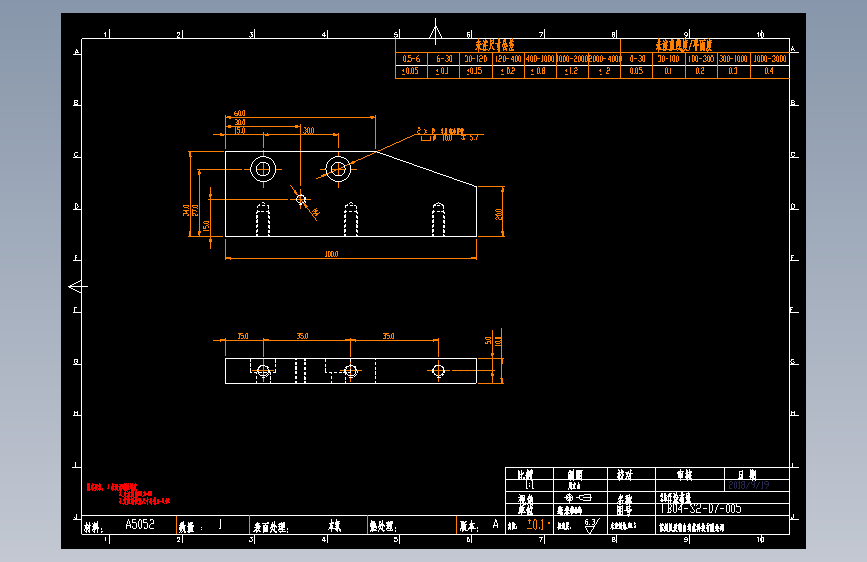The height and width of the screenshot is (562, 867).
Task: Click the 27.0 vertical dimension text
Action: tap(195, 210)
